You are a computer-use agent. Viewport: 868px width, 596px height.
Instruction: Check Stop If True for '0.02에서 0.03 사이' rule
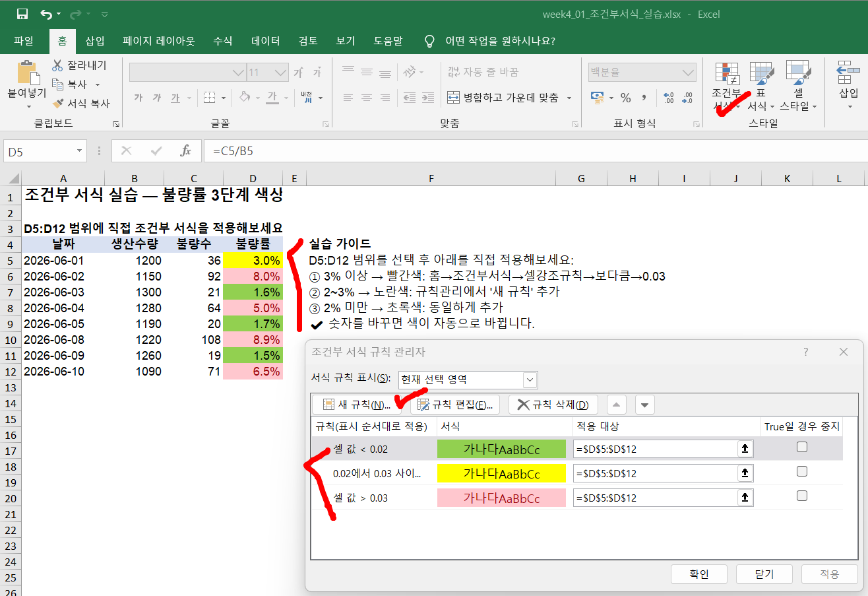click(802, 471)
